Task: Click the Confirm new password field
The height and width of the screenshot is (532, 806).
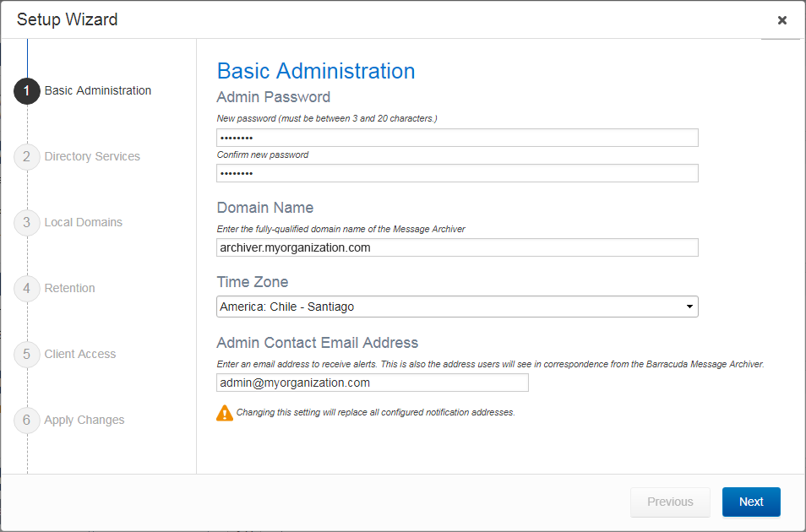Action: 457,173
